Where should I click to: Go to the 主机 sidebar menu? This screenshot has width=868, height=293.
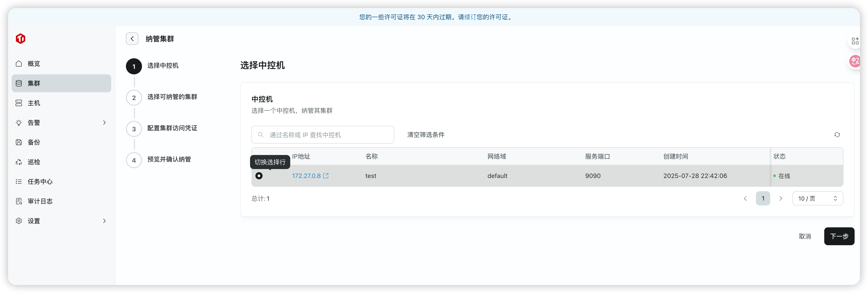pos(34,103)
